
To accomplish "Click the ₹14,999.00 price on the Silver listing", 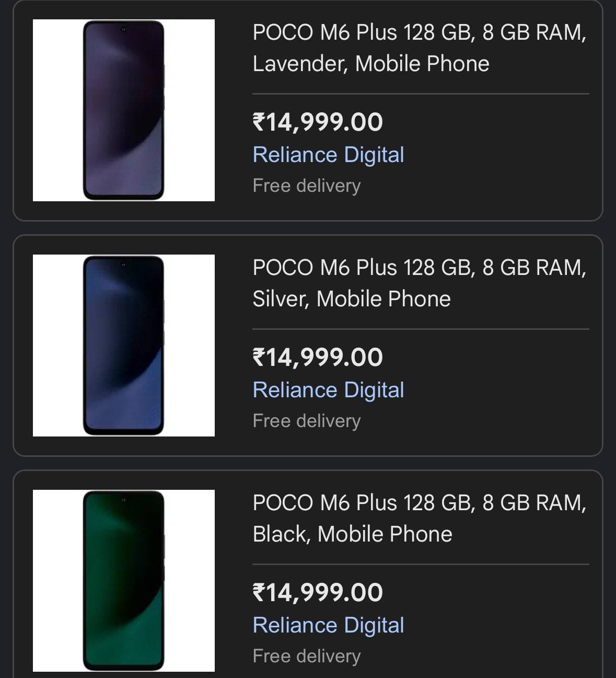I will point(318,358).
